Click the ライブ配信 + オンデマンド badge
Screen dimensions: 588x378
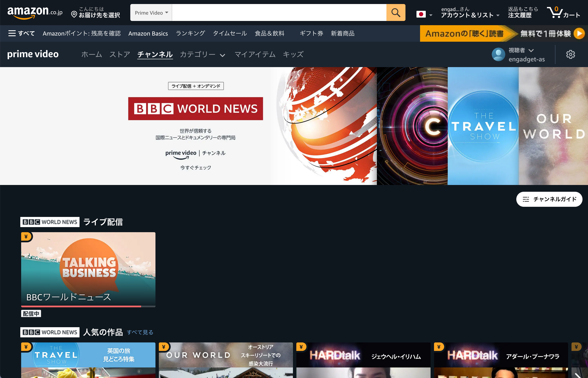click(x=196, y=86)
